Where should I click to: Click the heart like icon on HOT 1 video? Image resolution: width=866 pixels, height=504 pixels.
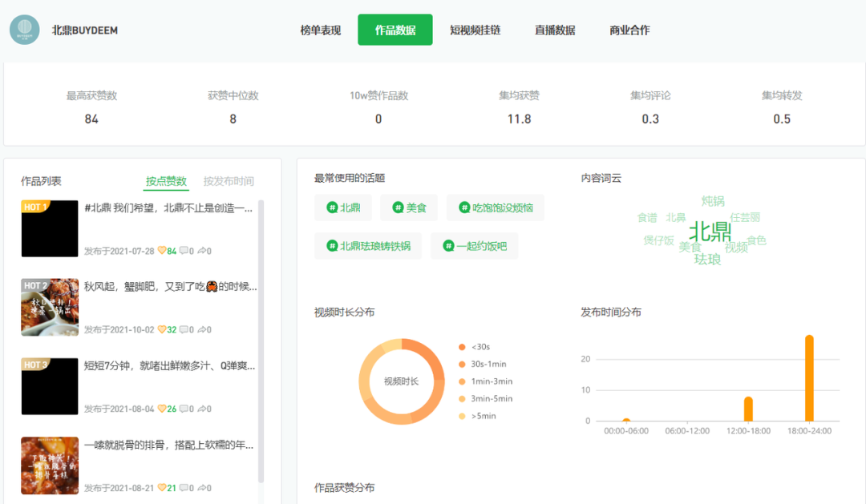[x=161, y=251]
